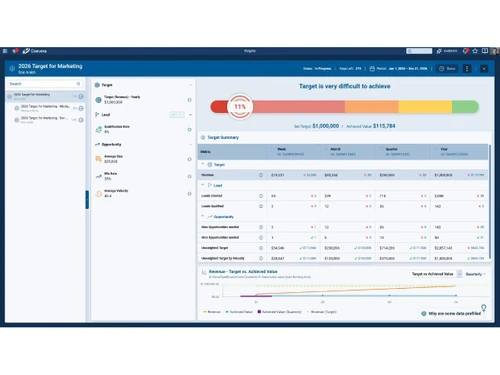Screen dimensions: 500x375
Task: Open arrow icon on first child target row
Action: [81, 108]
